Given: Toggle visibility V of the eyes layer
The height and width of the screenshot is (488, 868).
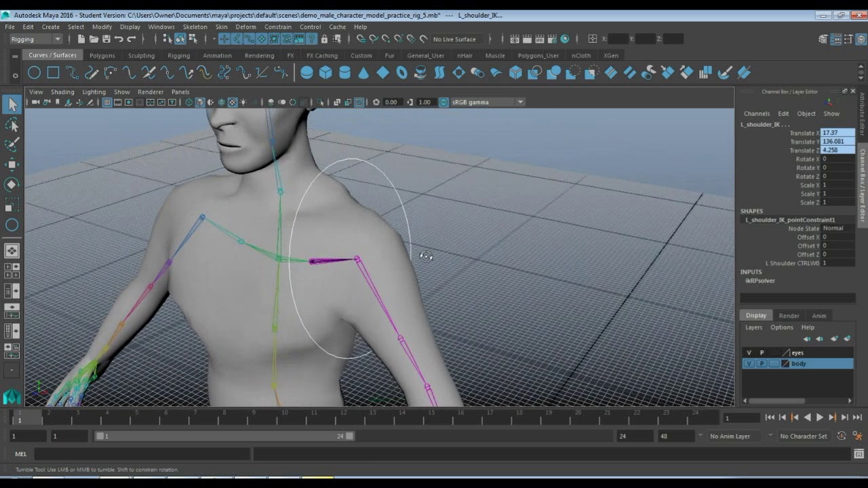Looking at the screenshot, I should pos(749,352).
